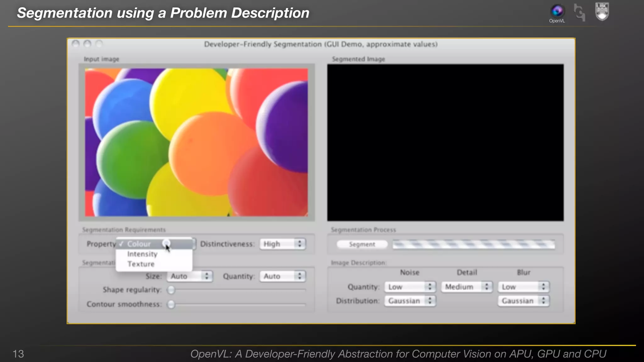Open the Detail quantity Medium dropdown
Image resolution: width=644 pixels, height=362 pixels.
click(x=467, y=287)
